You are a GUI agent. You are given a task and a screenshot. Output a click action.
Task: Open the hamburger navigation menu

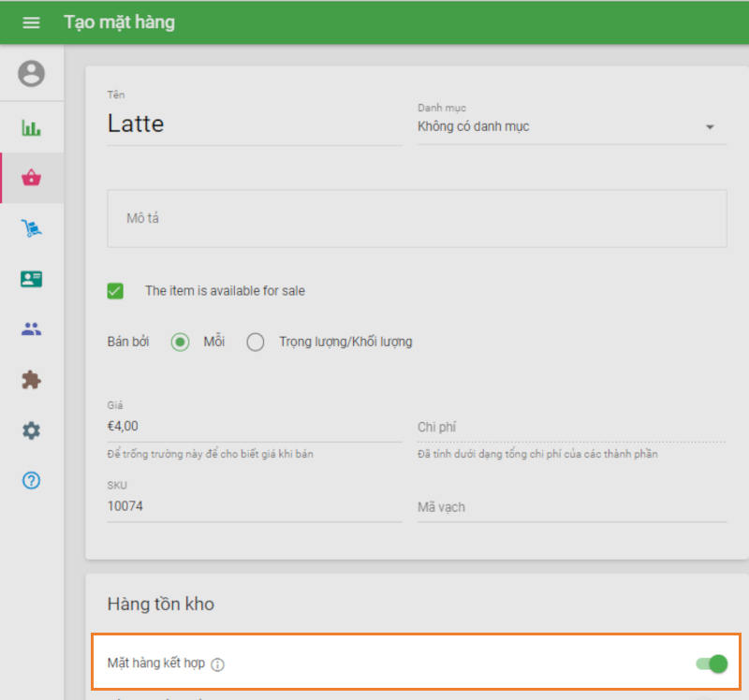tap(31, 22)
